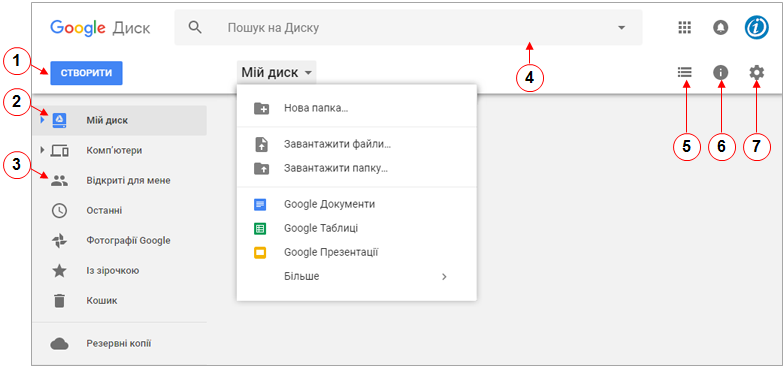Image resolution: width=784 pixels, height=367 pixels.
Task: Open the Кошик trash label
Action: point(102,301)
